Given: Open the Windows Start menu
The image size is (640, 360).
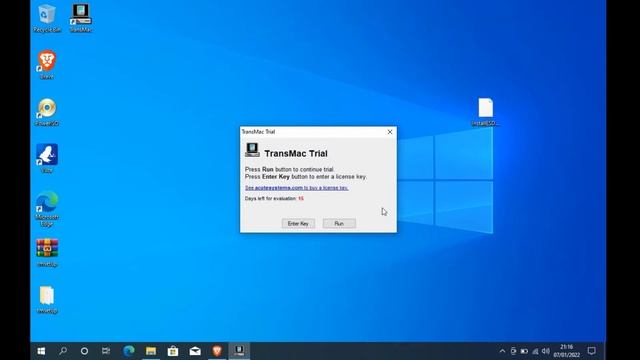Looking at the screenshot, I should pos(41,351).
